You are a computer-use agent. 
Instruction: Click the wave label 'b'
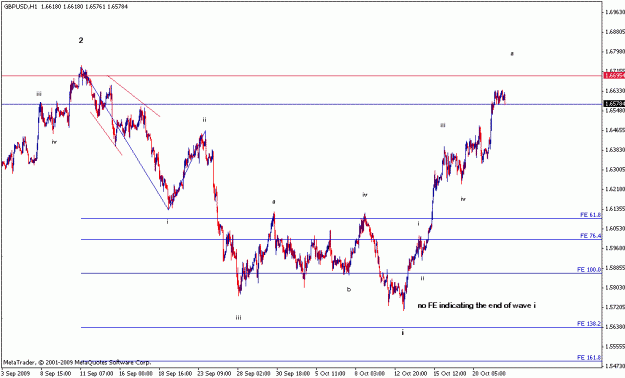pos(349,289)
